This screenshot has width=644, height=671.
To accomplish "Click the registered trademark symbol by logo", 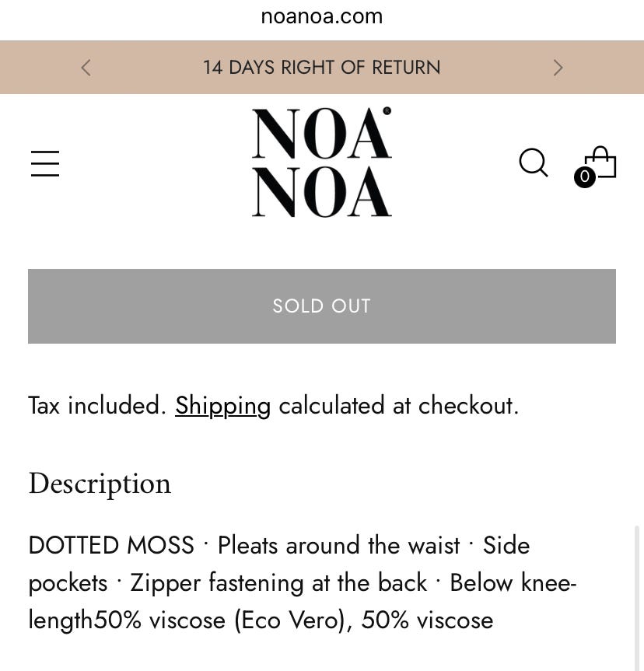I will coord(387,111).
